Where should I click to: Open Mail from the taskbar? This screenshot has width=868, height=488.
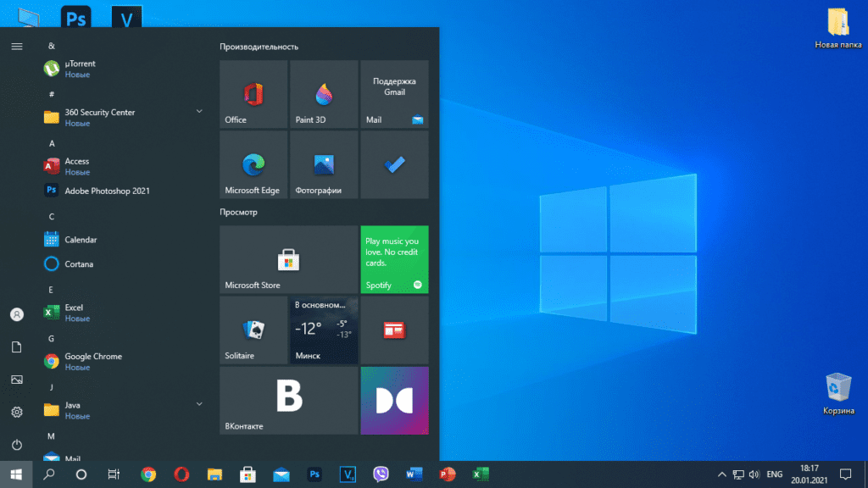281,474
